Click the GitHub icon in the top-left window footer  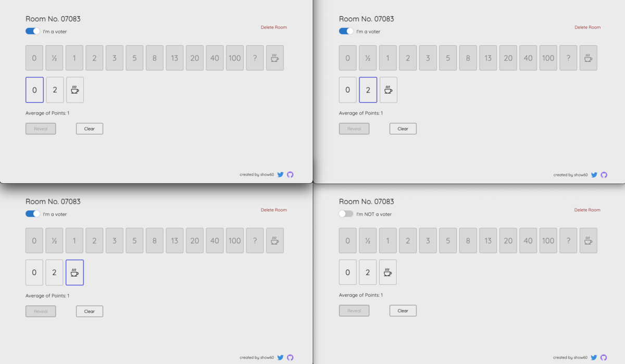tap(290, 174)
